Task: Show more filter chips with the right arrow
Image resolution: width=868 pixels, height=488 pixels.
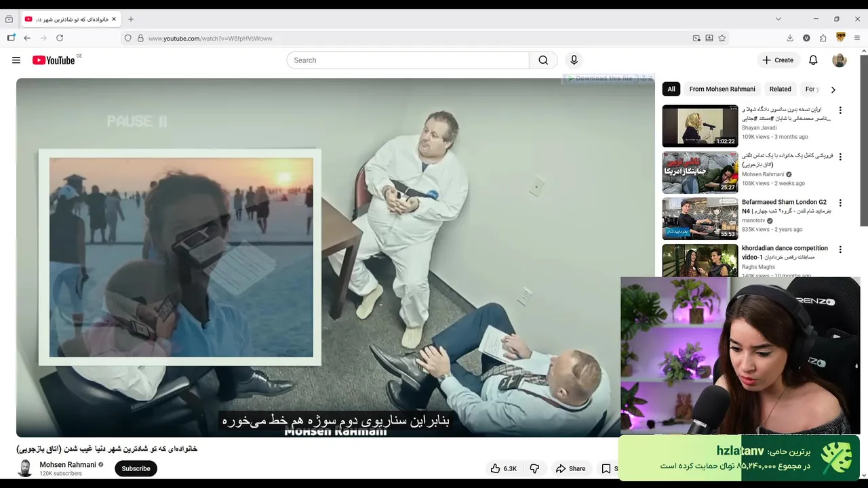Action: tap(833, 89)
